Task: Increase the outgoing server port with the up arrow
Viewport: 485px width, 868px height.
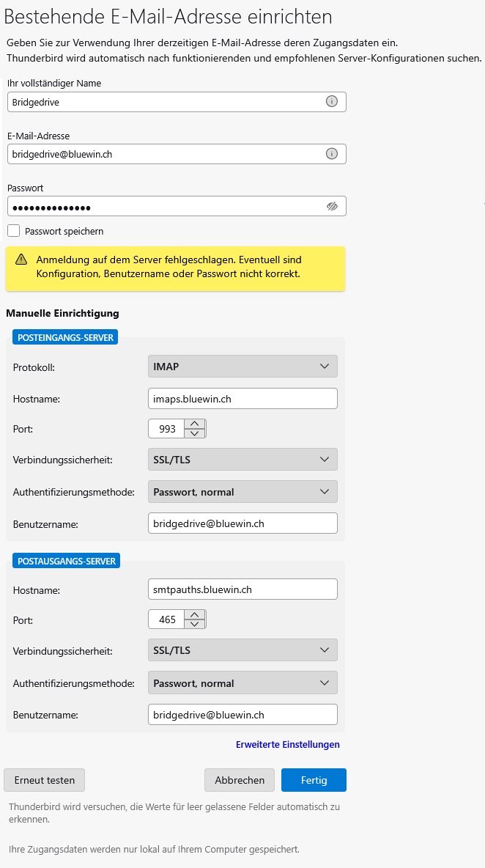Action: pyautogui.click(x=194, y=615)
